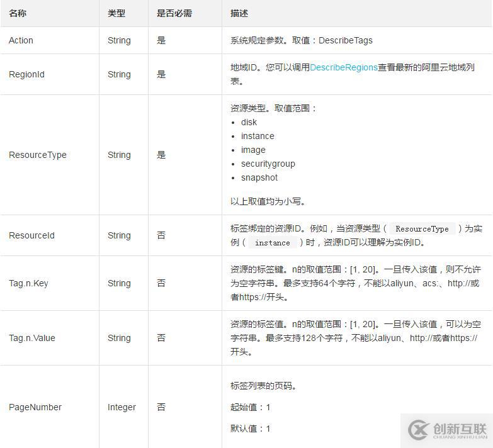Click the 描述 column header
This screenshot has width=493, height=448.
[x=239, y=13]
